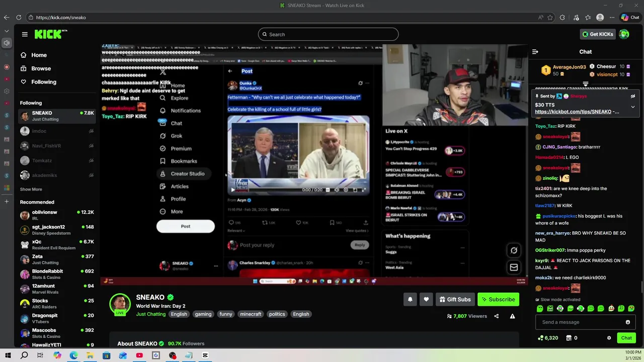This screenshot has height=362, width=644.
Task: Click the Get KICKs button
Action: point(598,34)
